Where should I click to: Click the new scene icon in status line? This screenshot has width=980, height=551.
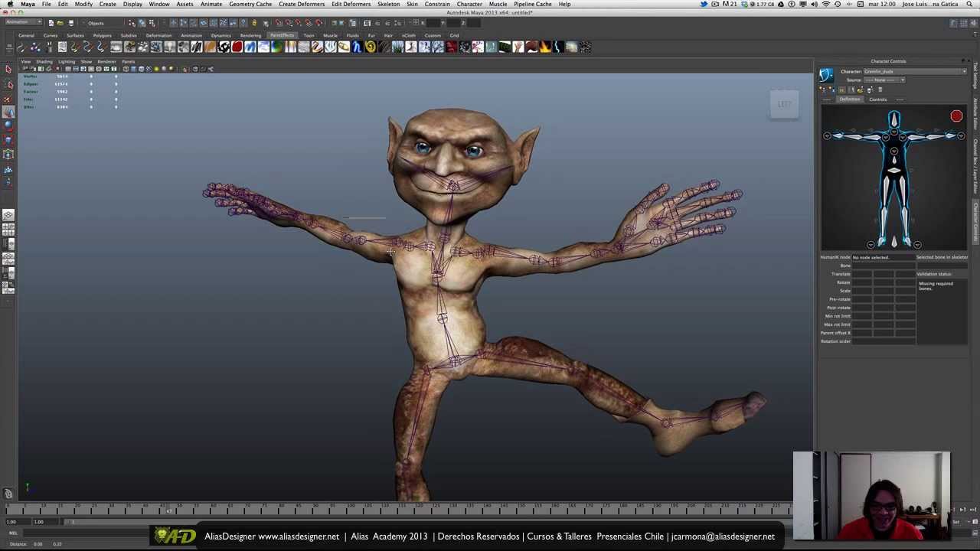pos(51,23)
